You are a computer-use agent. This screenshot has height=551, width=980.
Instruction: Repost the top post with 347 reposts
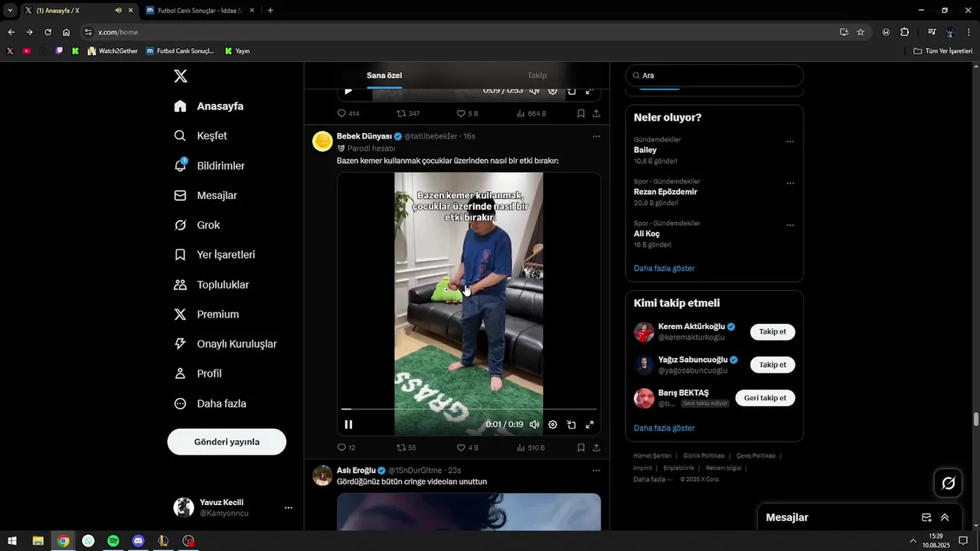click(x=408, y=113)
